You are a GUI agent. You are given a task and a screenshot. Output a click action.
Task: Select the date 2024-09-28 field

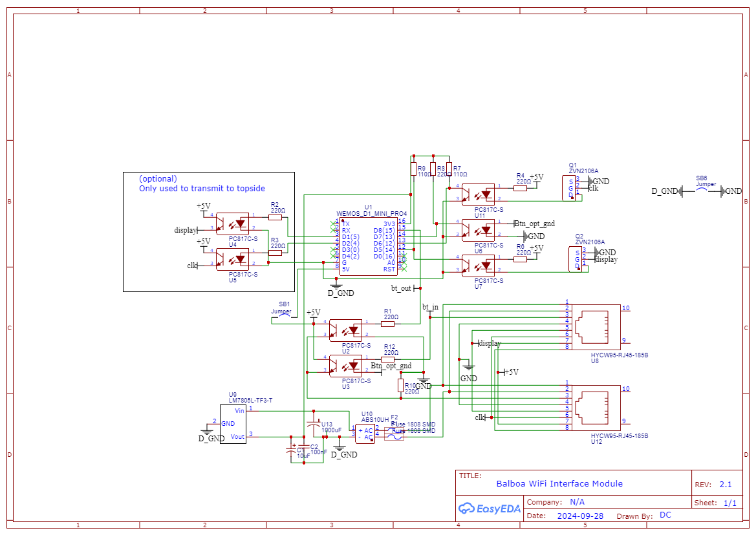580,516
